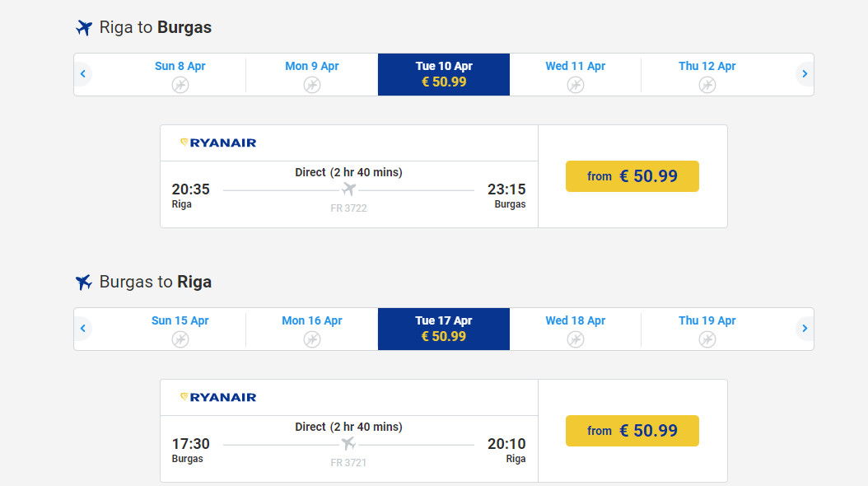Click the no-flight icon under Wed 18 Apr
868x486 pixels.
[x=575, y=339]
